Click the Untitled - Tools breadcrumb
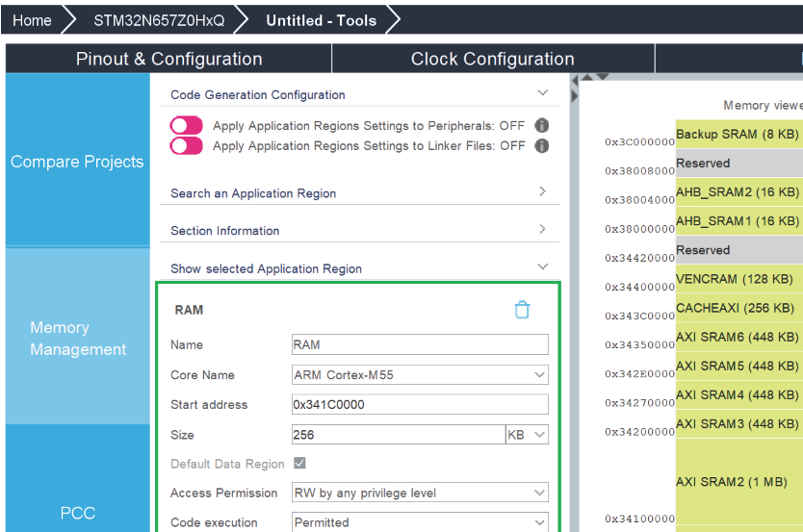Viewport: 803px width, 532px height. pyautogui.click(x=321, y=20)
